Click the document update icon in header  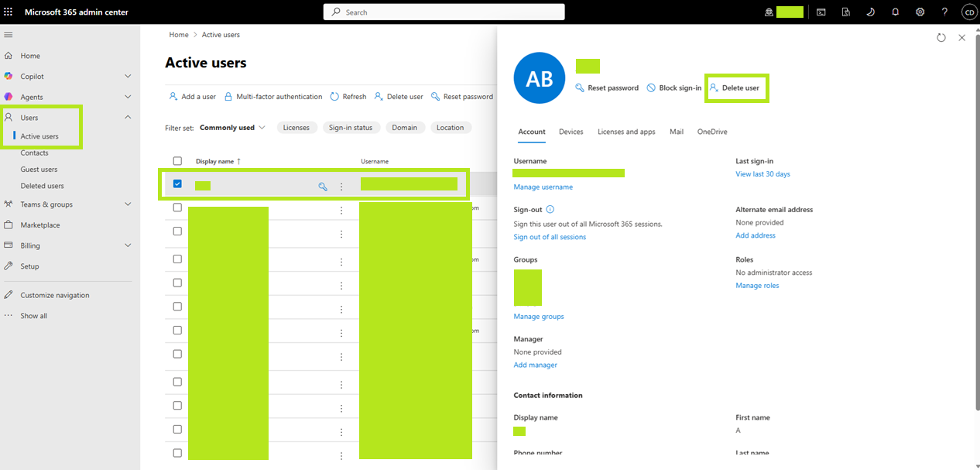point(846,12)
